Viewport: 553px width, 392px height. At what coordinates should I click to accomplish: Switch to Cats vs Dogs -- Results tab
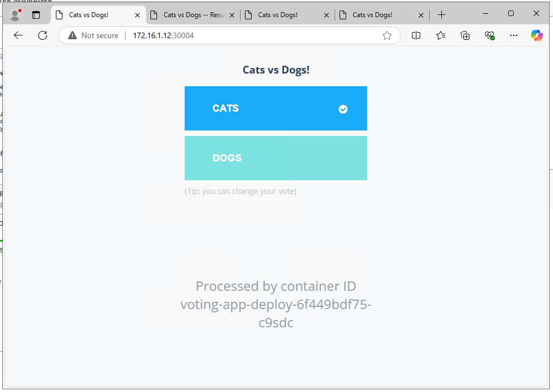[192, 15]
